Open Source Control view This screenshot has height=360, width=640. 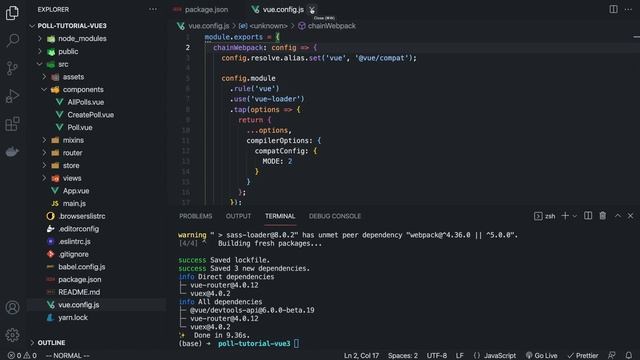point(12,68)
